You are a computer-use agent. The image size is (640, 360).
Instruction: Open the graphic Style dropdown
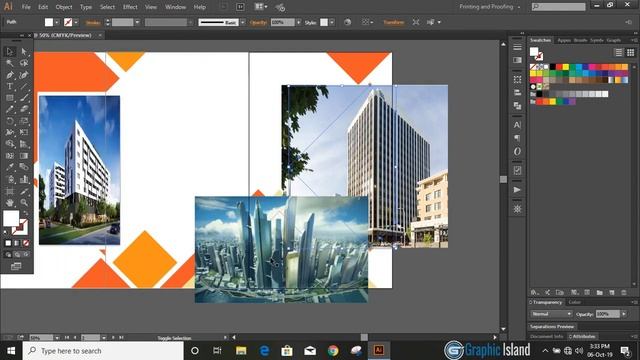pos(332,22)
